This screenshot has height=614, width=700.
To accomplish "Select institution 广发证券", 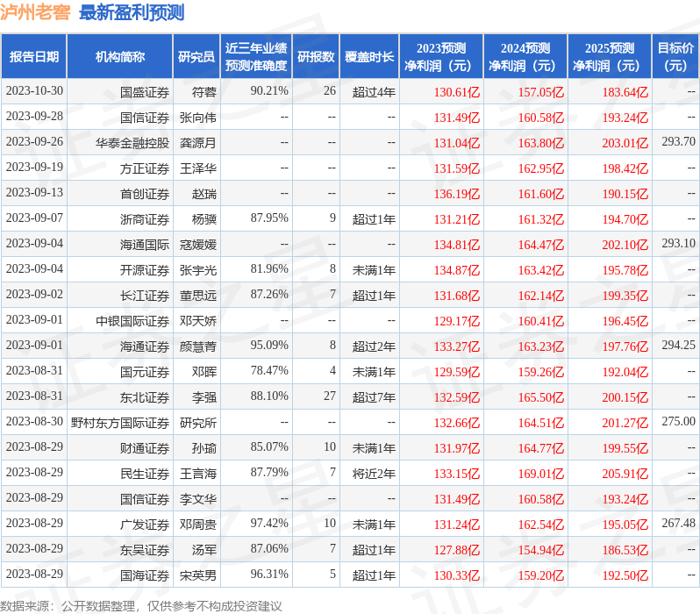I will tap(145, 525).
